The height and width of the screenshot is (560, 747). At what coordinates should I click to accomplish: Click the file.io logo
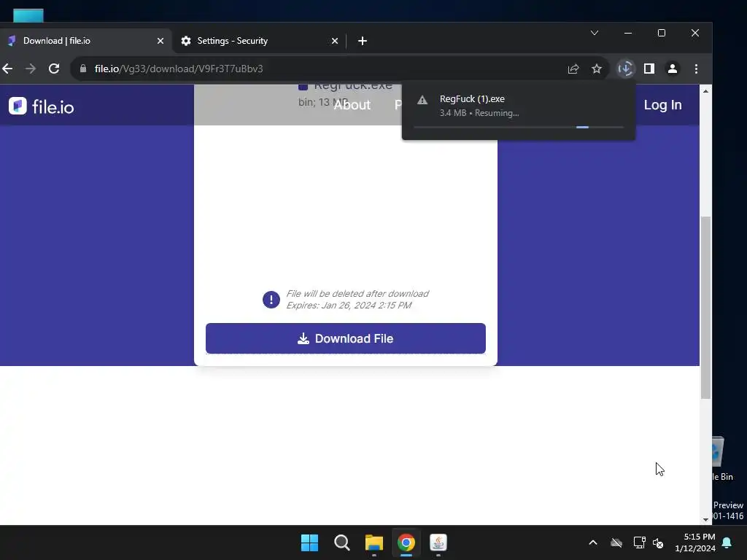pyautogui.click(x=42, y=106)
